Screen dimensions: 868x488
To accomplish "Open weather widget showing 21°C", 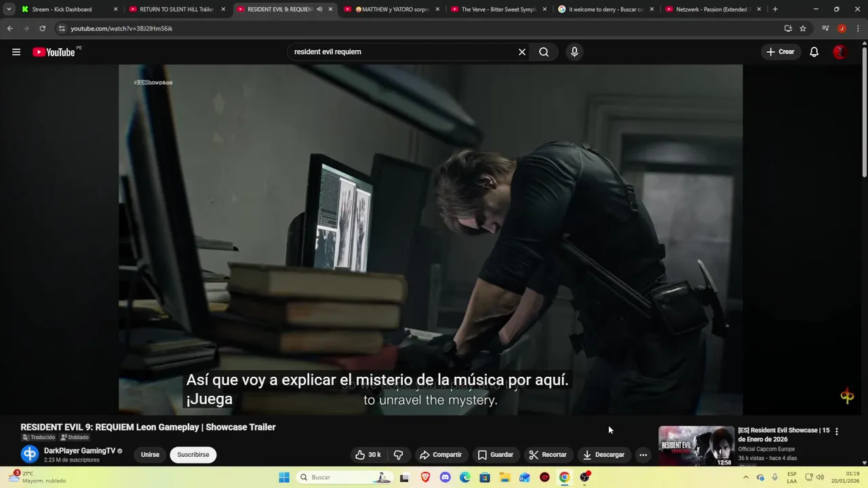I will click(37, 477).
